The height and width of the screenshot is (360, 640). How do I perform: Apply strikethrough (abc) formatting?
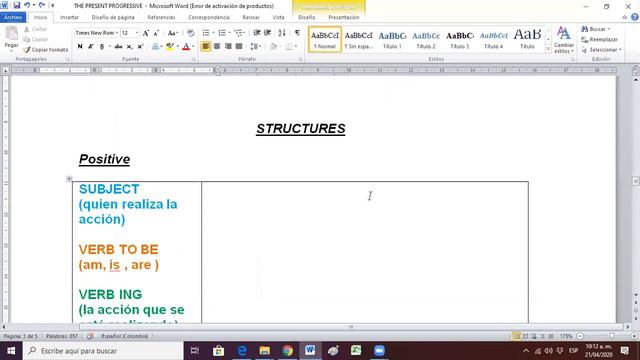[x=118, y=47]
